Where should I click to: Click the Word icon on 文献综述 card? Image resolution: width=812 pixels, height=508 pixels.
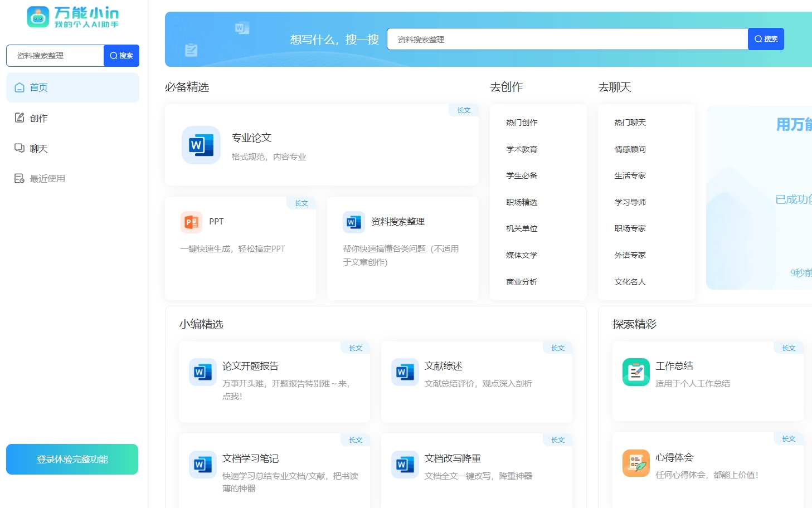405,371
